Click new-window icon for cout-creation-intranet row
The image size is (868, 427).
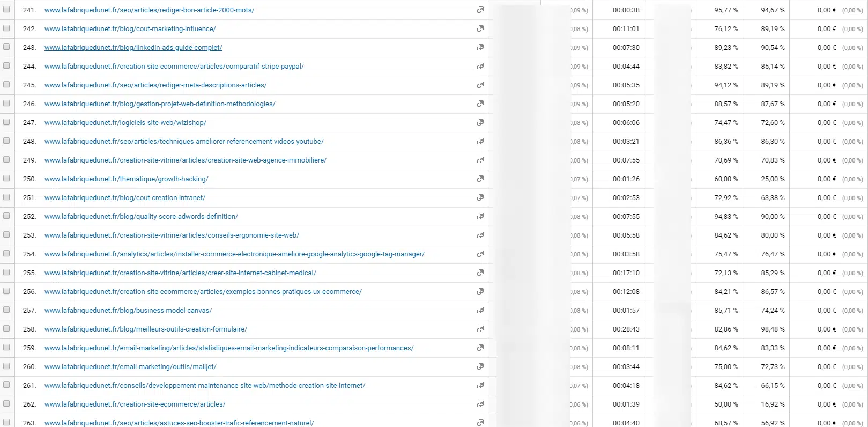(480, 197)
